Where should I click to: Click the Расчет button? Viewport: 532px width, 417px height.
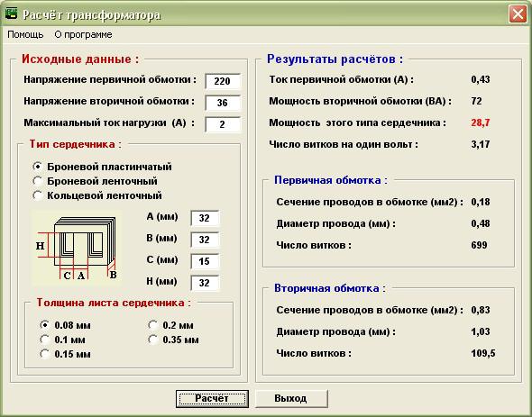click(x=212, y=399)
